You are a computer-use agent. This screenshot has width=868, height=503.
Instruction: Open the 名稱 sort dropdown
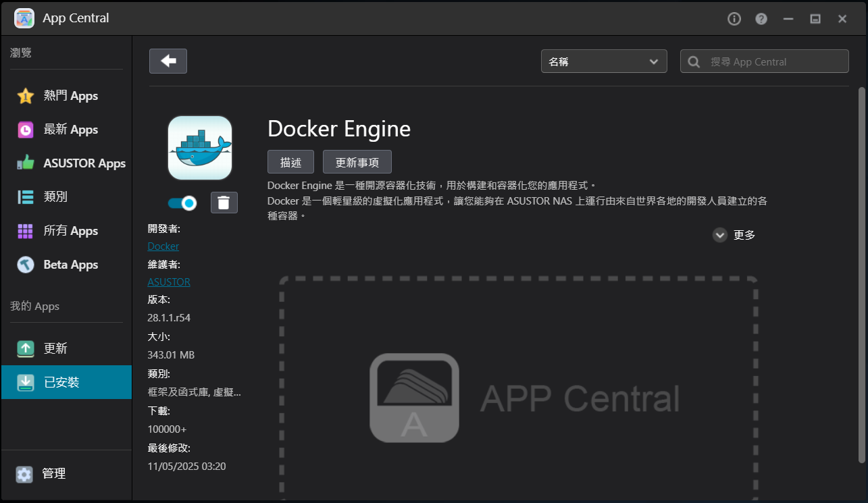(604, 61)
